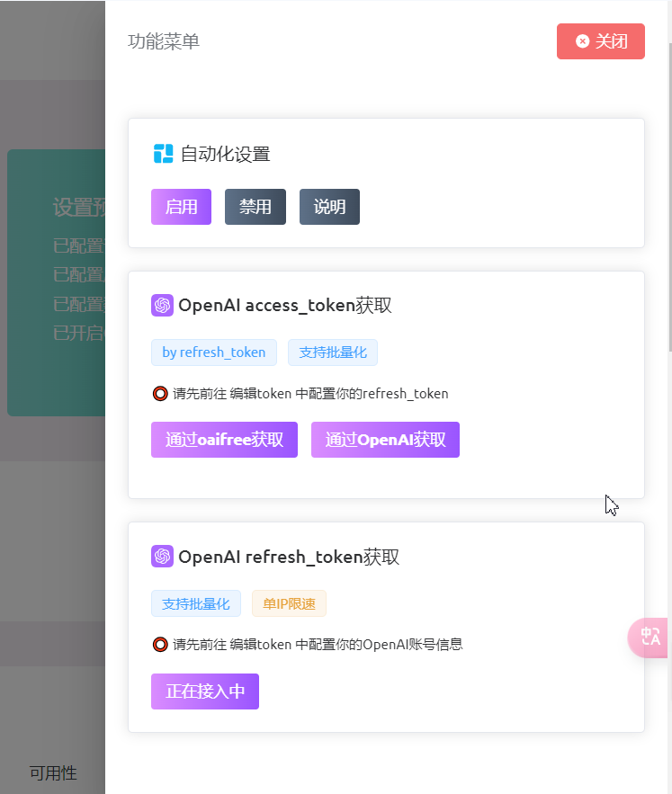Screen dimensions: 672x794
Task: Click the OpenAI logo beside refresh_token获取
Action: (162, 557)
